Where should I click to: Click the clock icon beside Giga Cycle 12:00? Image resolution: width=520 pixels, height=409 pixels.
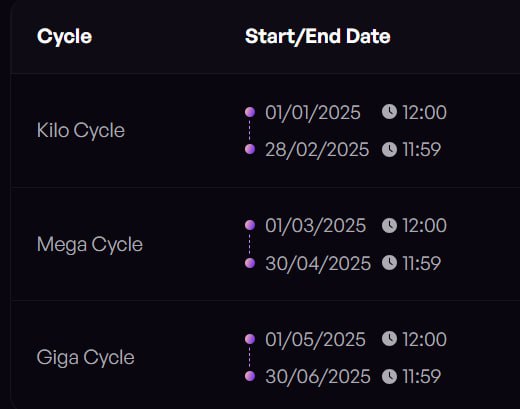pyautogui.click(x=389, y=339)
